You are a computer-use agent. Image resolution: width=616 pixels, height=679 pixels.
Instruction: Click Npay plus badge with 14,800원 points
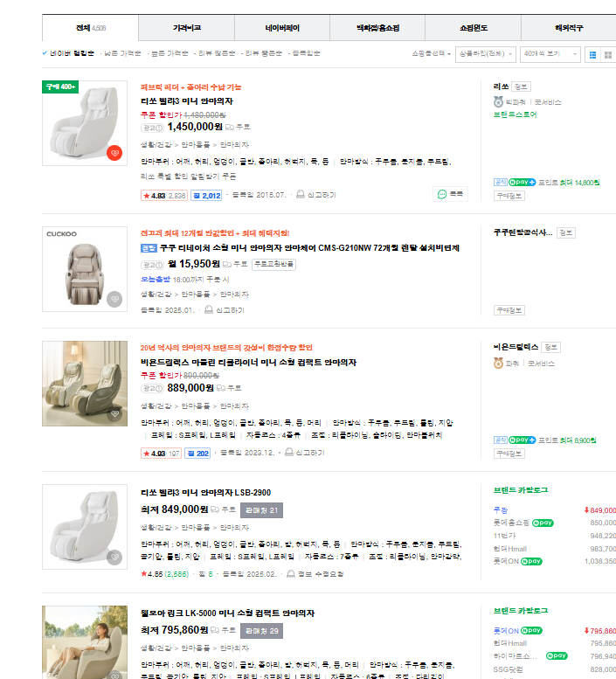[522, 183]
